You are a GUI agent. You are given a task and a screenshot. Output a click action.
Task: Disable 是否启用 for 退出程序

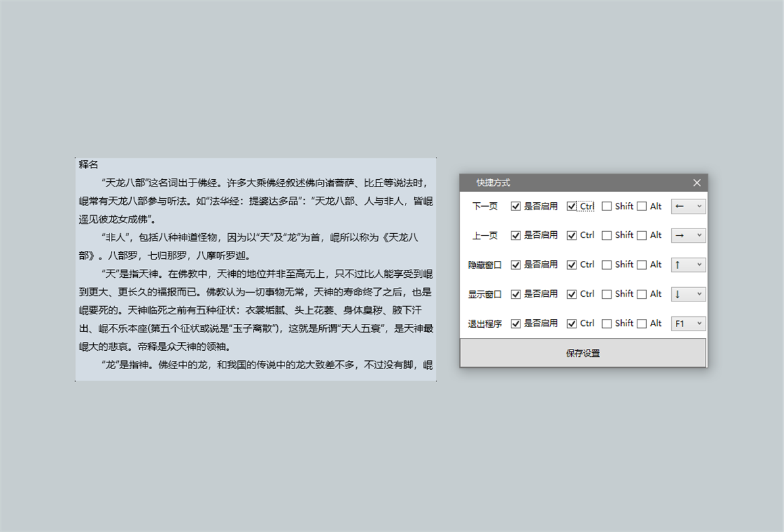coord(516,323)
